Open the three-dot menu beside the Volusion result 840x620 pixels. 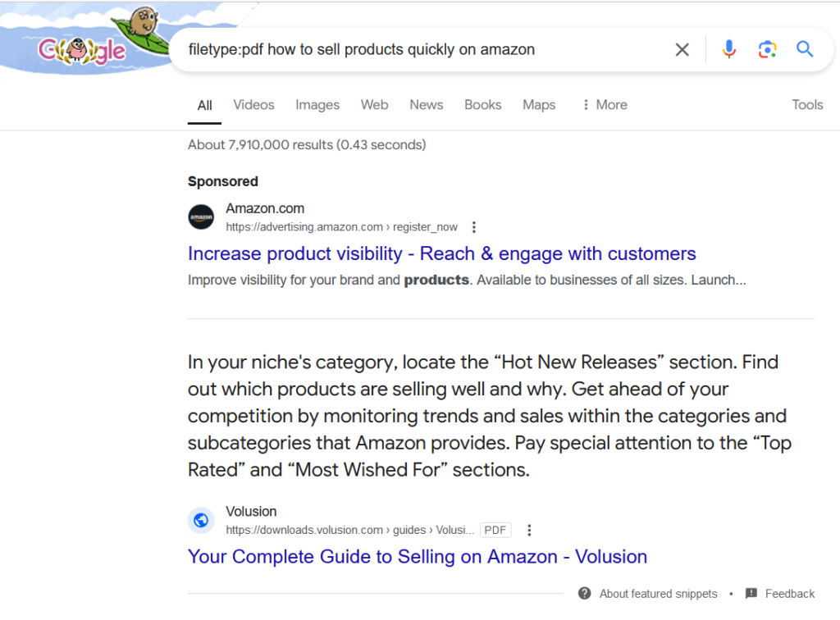pos(529,530)
